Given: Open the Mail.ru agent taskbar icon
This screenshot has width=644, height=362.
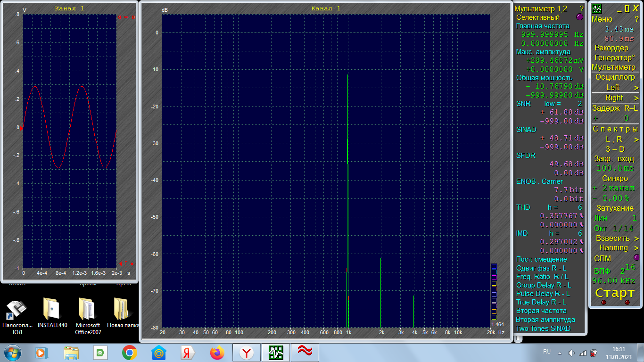Looking at the screenshot, I should coord(159,353).
